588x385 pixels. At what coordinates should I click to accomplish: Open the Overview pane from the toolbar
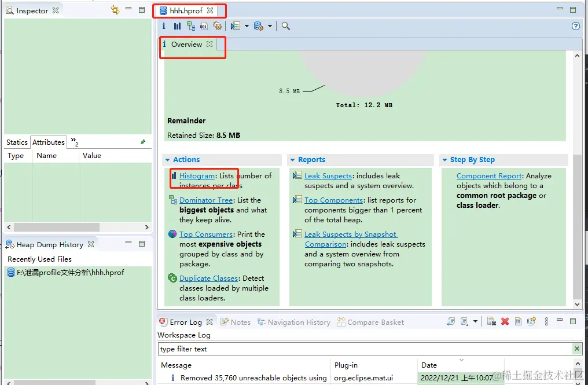(164, 26)
